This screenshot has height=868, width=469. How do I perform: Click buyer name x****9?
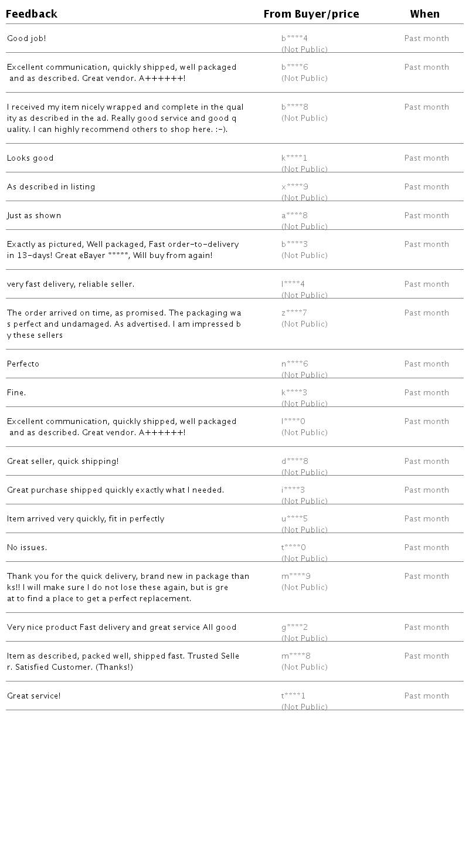[294, 187]
